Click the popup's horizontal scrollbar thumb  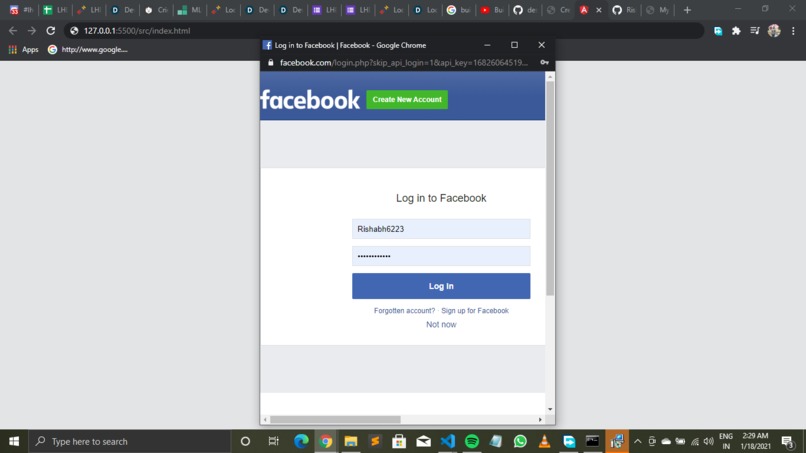(x=335, y=420)
